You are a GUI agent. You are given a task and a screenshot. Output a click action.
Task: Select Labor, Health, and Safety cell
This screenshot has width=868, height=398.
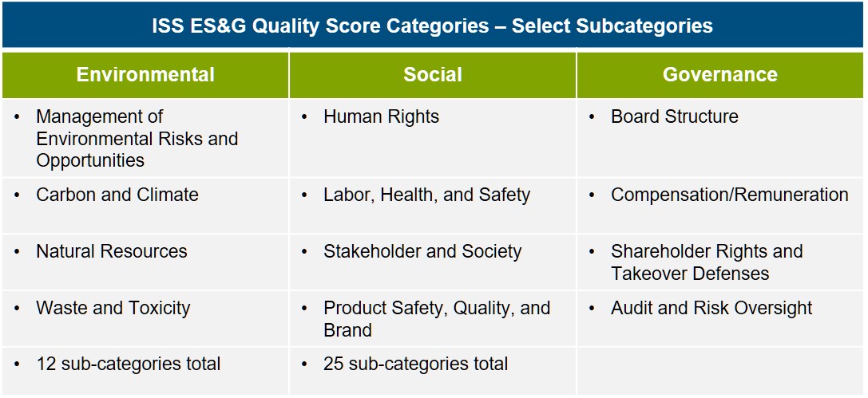(432, 205)
